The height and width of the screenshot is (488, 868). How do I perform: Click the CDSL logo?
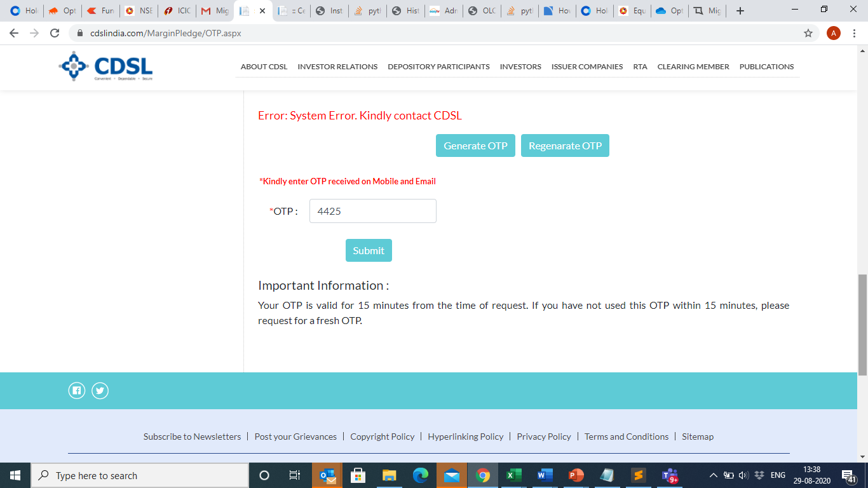pyautogui.click(x=105, y=66)
